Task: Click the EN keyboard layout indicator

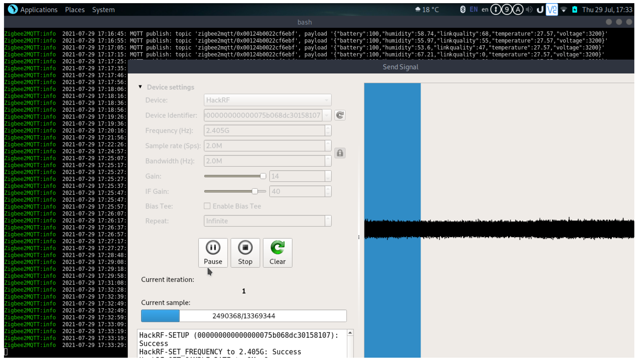Action: (x=473, y=9)
